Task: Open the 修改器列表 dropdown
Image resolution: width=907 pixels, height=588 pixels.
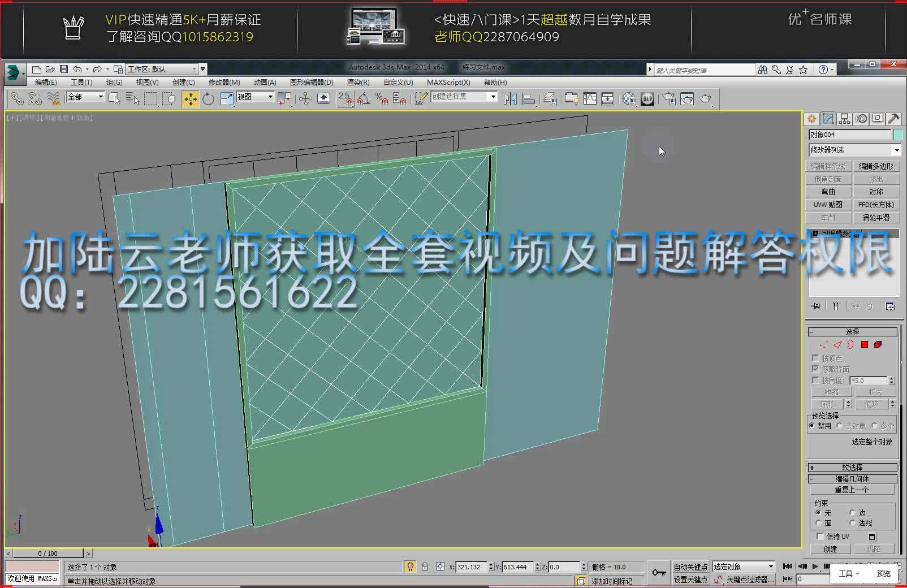Action: pos(896,150)
